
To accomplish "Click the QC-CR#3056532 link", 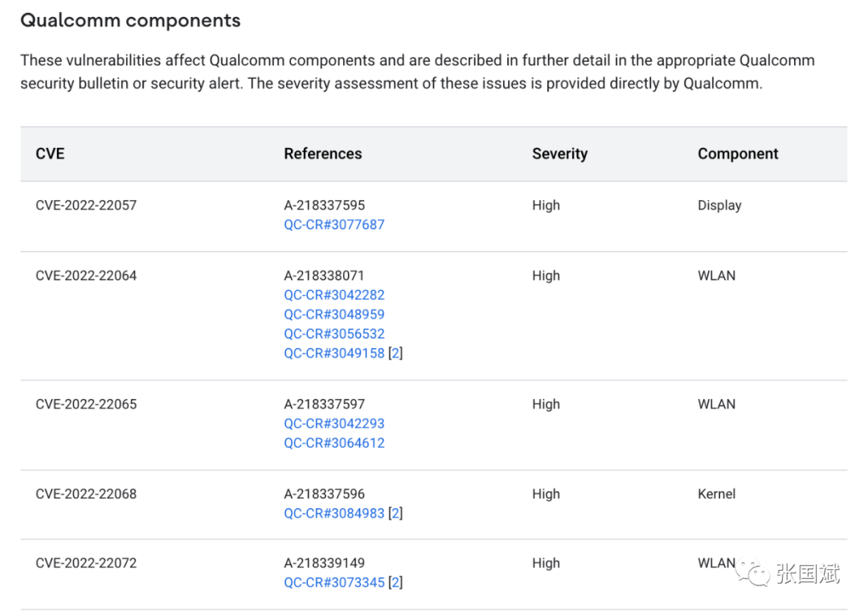I will (x=334, y=334).
